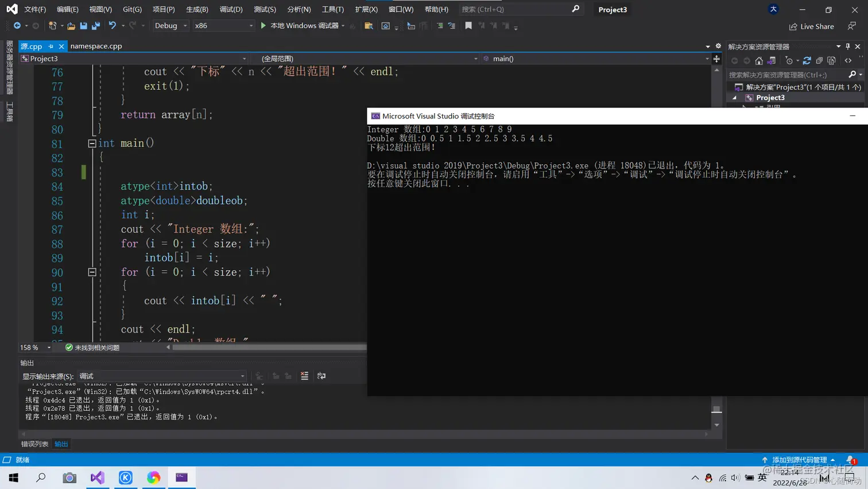Click the refresh icon in Solution Explorer
The width and height of the screenshot is (868, 489).
pyautogui.click(x=807, y=61)
